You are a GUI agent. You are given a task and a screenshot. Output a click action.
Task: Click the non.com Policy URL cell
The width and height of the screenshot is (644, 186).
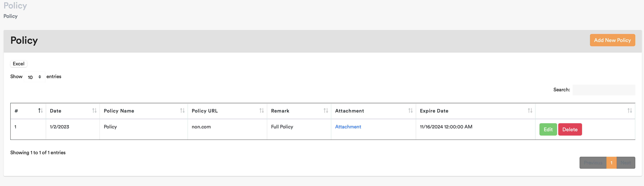coord(201,127)
